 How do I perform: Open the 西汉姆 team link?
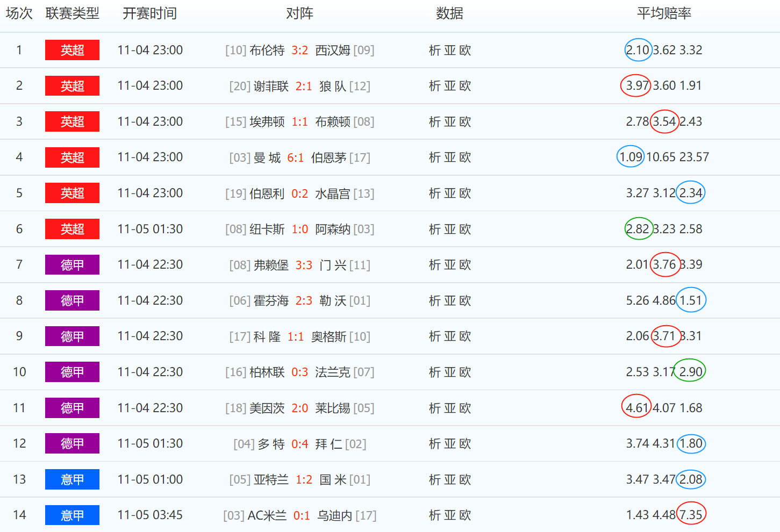pos(333,51)
